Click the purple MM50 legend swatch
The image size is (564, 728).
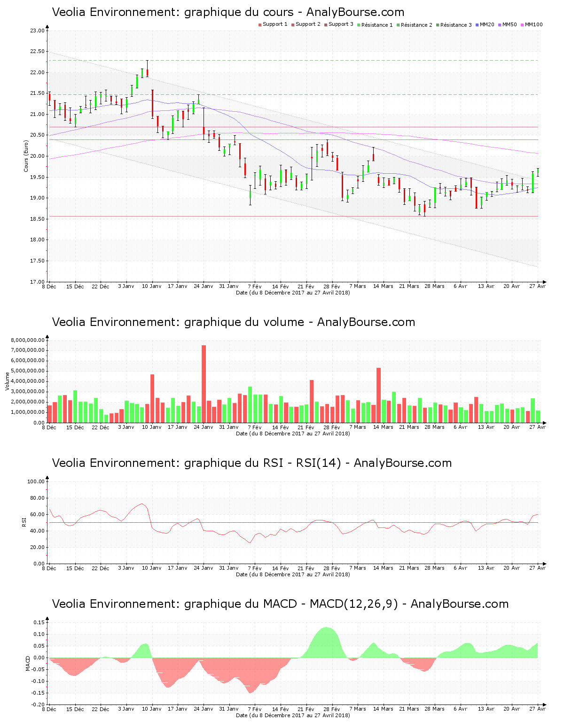tap(500, 24)
